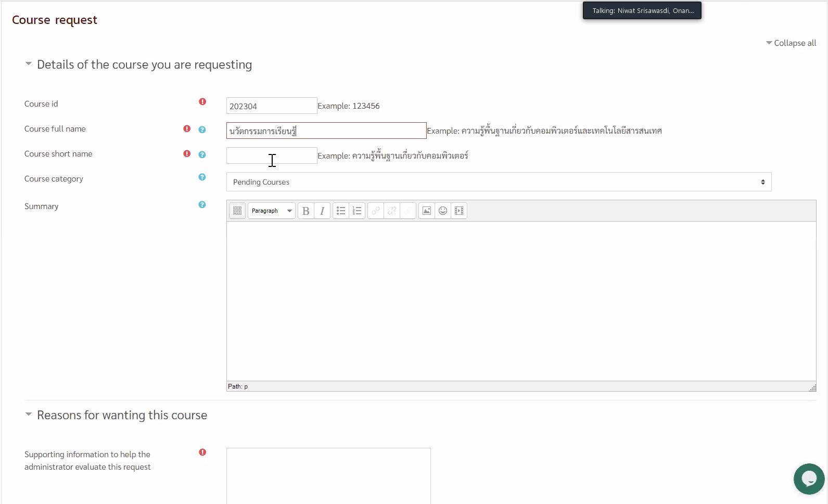This screenshot has width=828, height=504.
Task: Click the prevent automatic linking icon
Action: pos(408,211)
